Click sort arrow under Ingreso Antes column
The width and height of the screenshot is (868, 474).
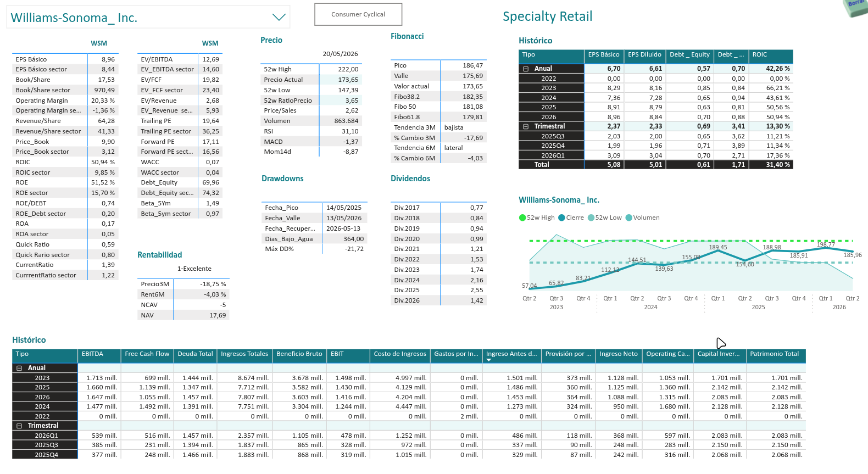(488, 360)
